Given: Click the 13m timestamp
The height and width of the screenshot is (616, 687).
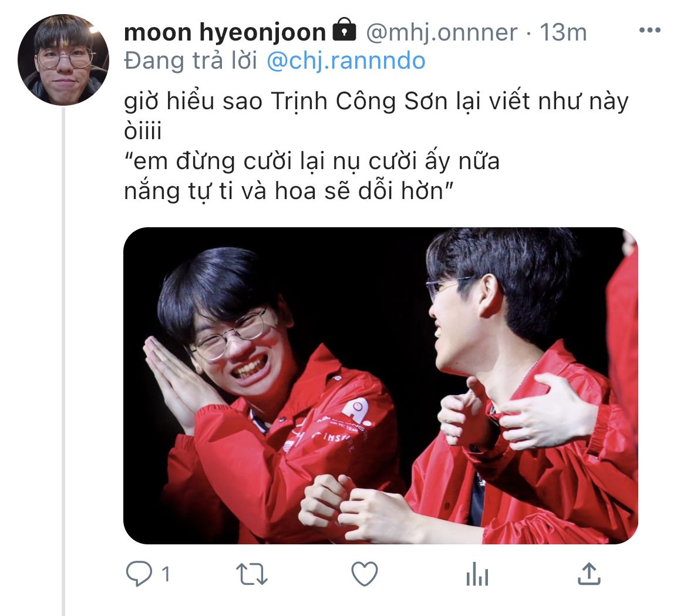Looking at the screenshot, I should pos(563,32).
